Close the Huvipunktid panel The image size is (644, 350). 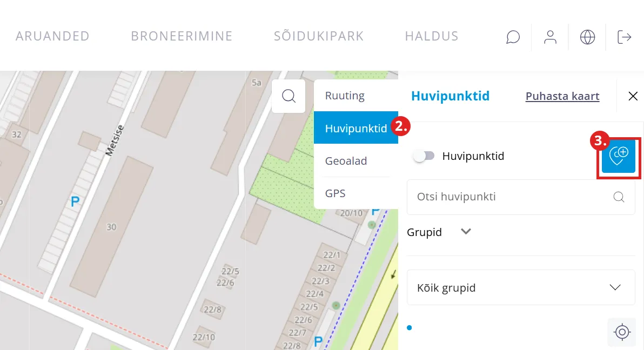(633, 96)
